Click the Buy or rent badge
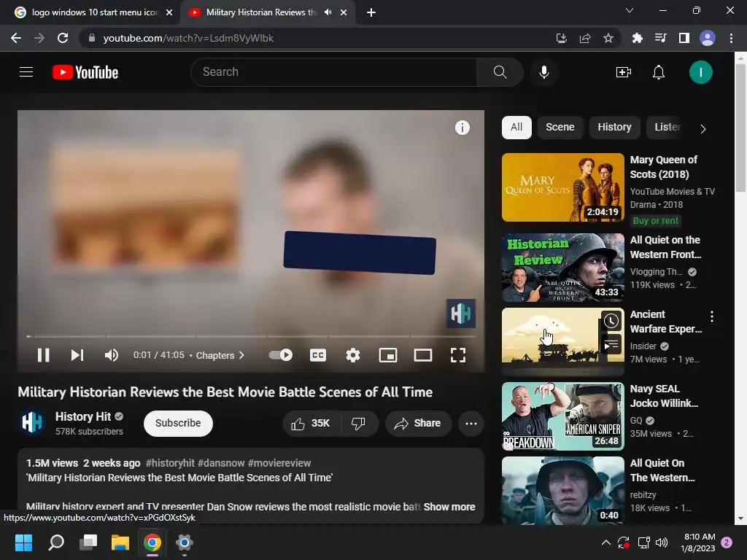This screenshot has width=747, height=560. [x=656, y=221]
